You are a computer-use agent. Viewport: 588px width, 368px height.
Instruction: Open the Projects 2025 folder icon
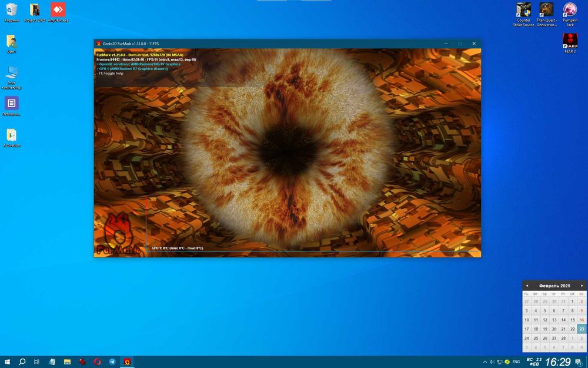click(35, 12)
